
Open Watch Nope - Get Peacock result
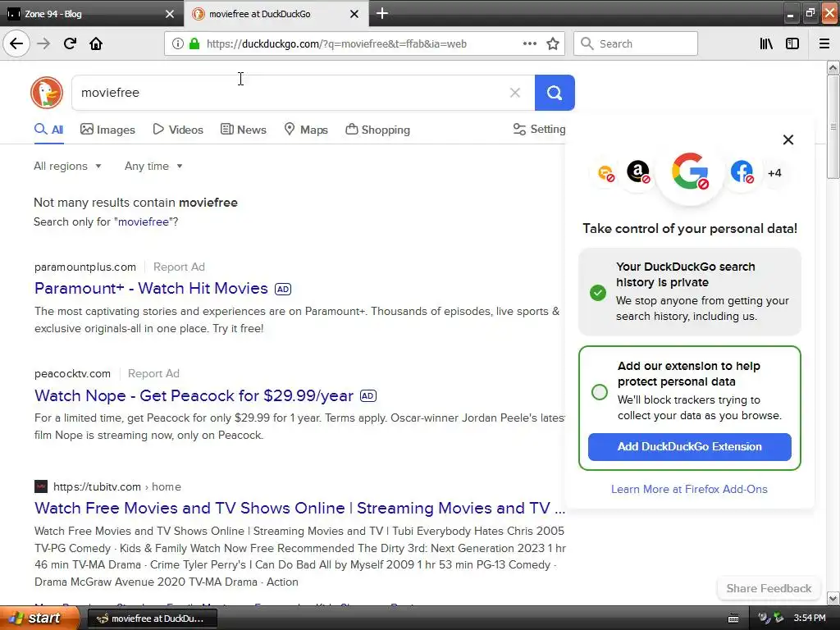(194, 396)
